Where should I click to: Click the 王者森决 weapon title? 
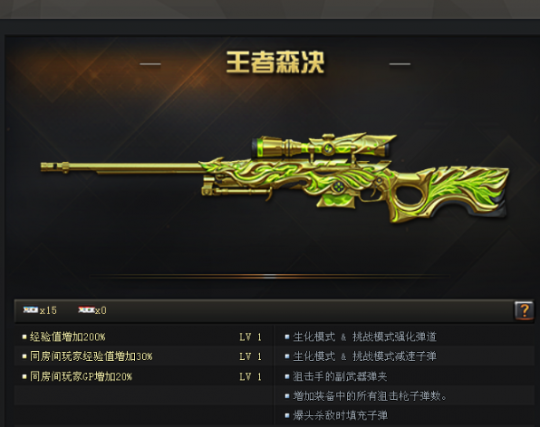(x=275, y=62)
